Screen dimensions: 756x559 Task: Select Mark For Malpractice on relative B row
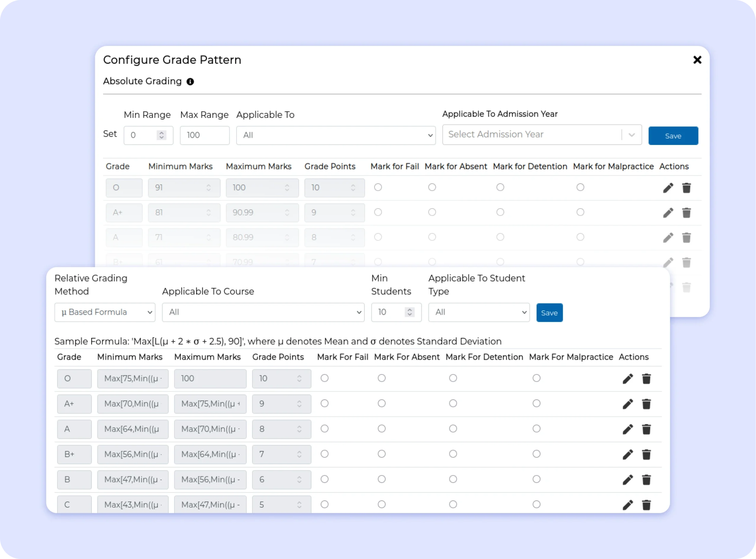pos(536,479)
